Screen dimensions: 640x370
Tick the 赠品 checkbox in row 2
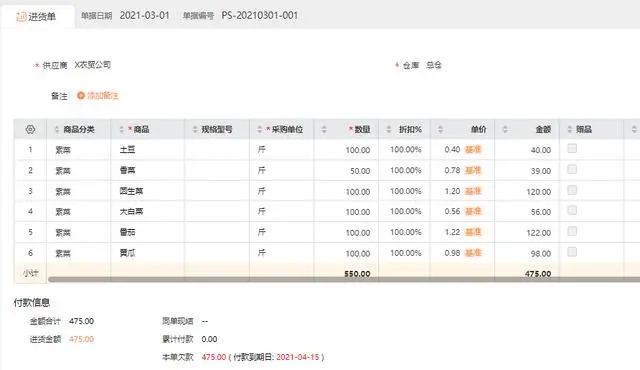pos(572,169)
